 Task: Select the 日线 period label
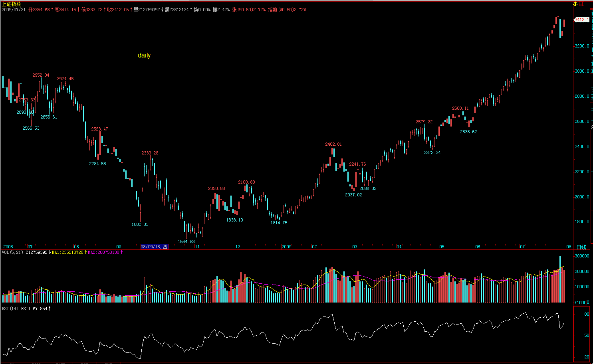(581, 247)
